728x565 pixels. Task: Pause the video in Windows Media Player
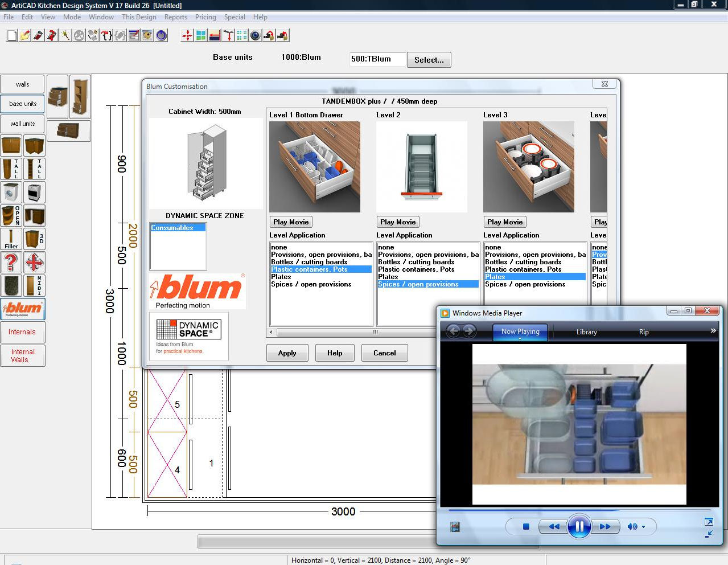tap(579, 526)
